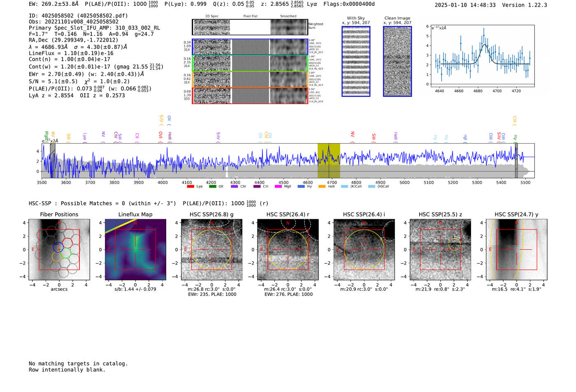Select the HSC SSP(26.8) g cutout

(211, 250)
